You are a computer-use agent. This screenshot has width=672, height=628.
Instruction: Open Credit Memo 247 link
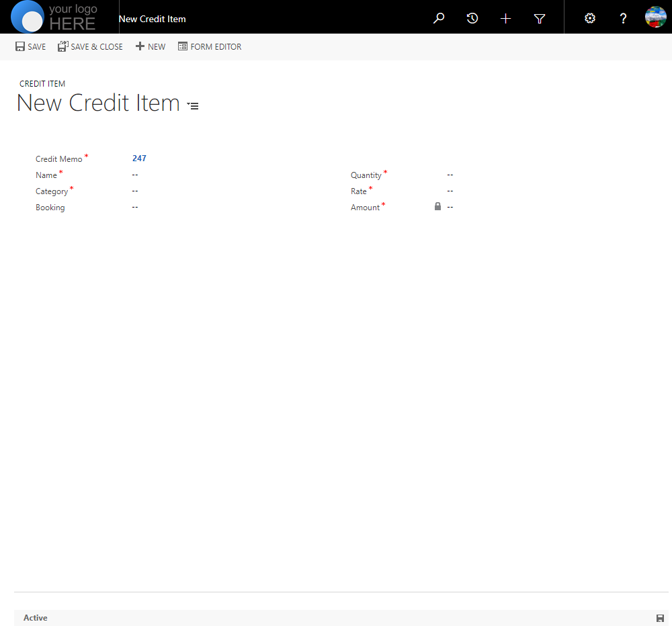[139, 159]
